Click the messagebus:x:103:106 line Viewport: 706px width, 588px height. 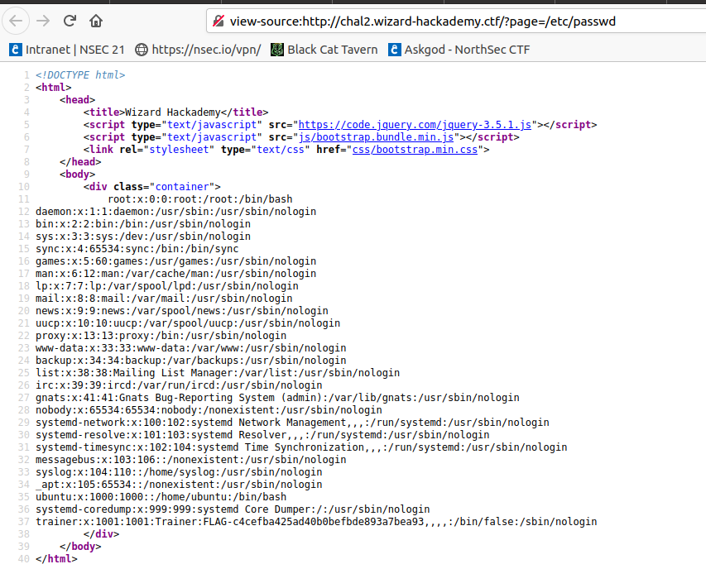[191, 460]
